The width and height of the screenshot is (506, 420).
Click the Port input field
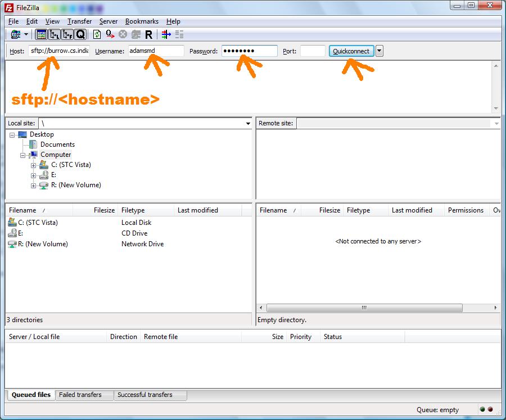pos(313,51)
